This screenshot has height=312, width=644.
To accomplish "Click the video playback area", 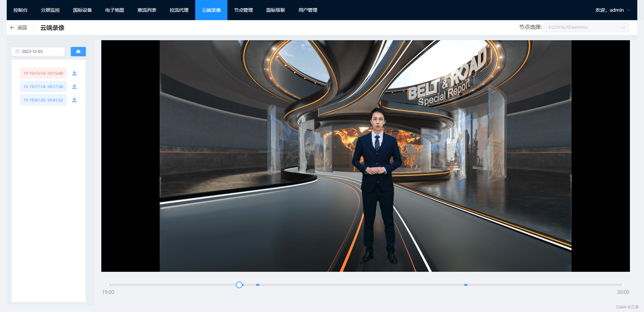I will [366, 156].
